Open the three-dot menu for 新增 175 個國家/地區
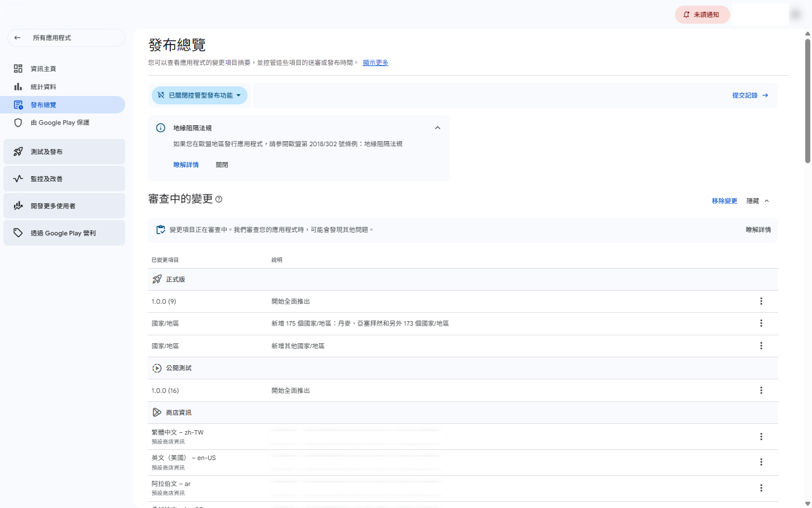The height and width of the screenshot is (508, 812). (761, 323)
